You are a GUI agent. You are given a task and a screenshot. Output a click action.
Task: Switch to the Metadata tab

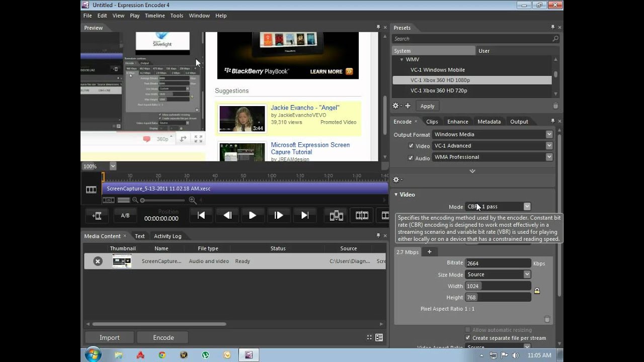click(489, 122)
